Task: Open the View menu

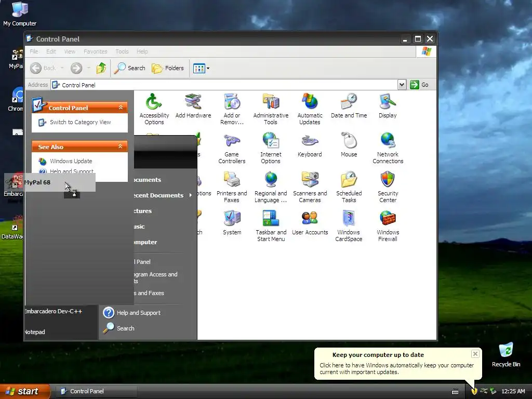Action: 70,51
